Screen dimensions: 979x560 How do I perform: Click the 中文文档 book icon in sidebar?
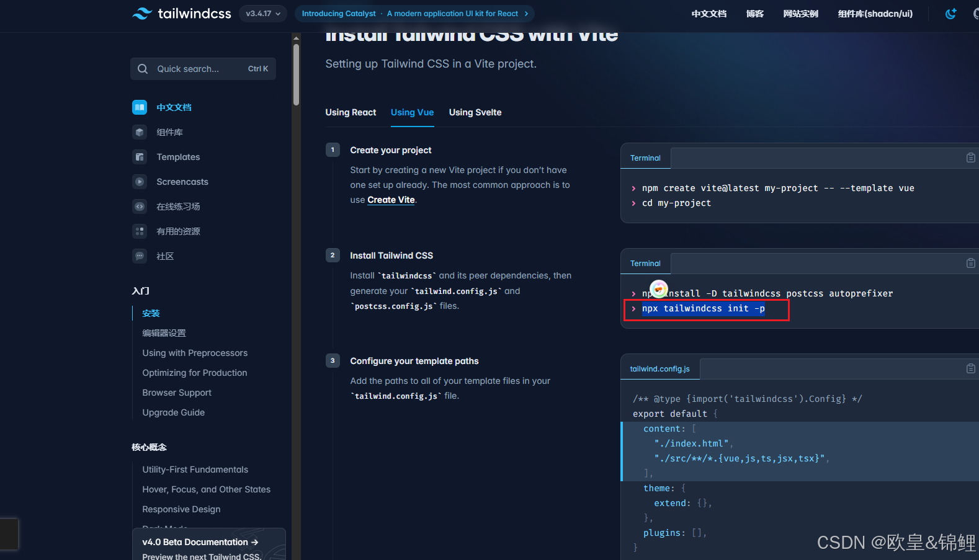(x=140, y=107)
